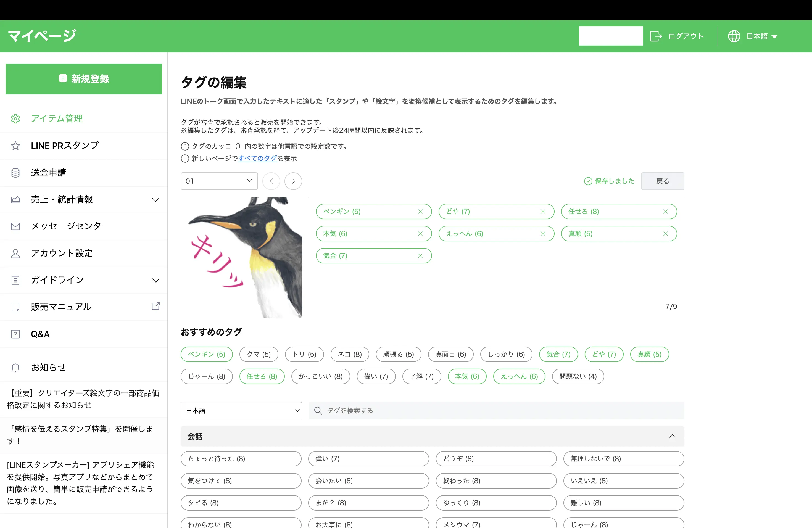Viewport: 812px width, 528px height.
Task: Add the 難しい (8) conversation tag
Action: 624,503
